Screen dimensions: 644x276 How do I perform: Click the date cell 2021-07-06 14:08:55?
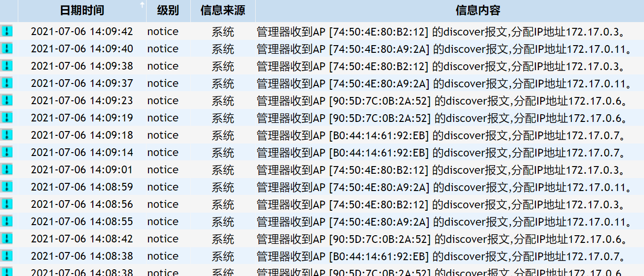point(82,222)
